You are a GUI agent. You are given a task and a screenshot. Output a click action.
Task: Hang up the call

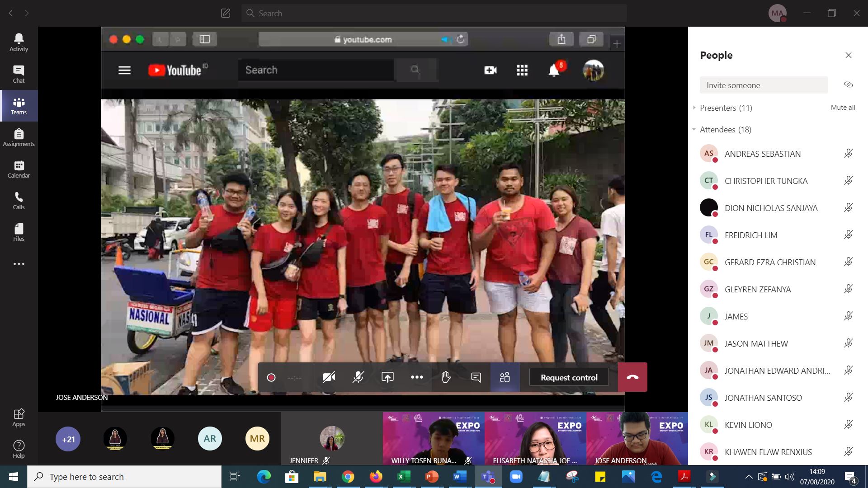point(632,377)
